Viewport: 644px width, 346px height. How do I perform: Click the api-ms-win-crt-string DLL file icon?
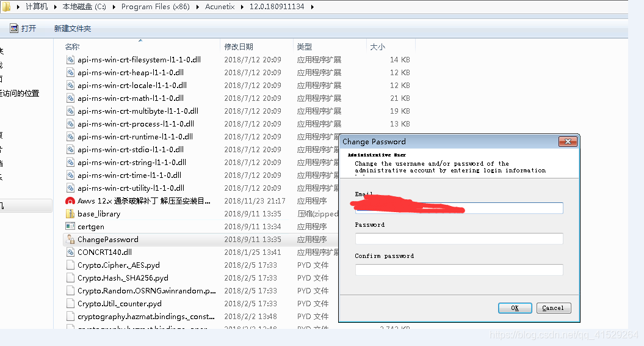point(70,163)
